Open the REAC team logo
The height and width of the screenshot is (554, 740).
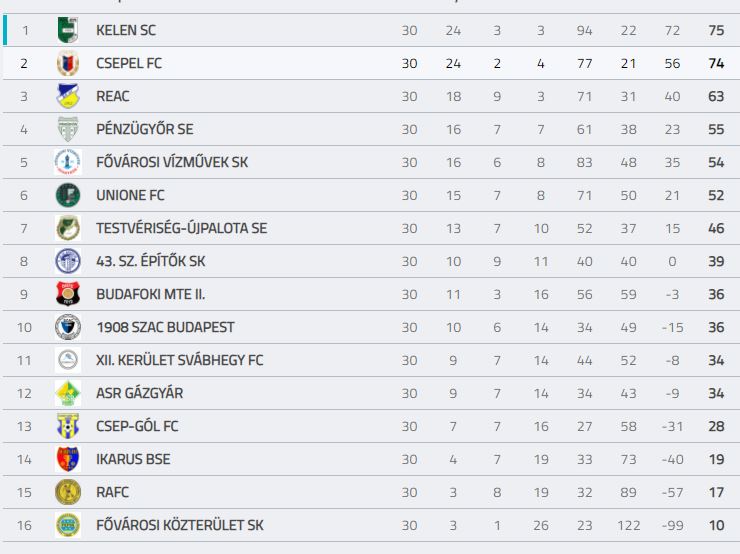(68, 96)
